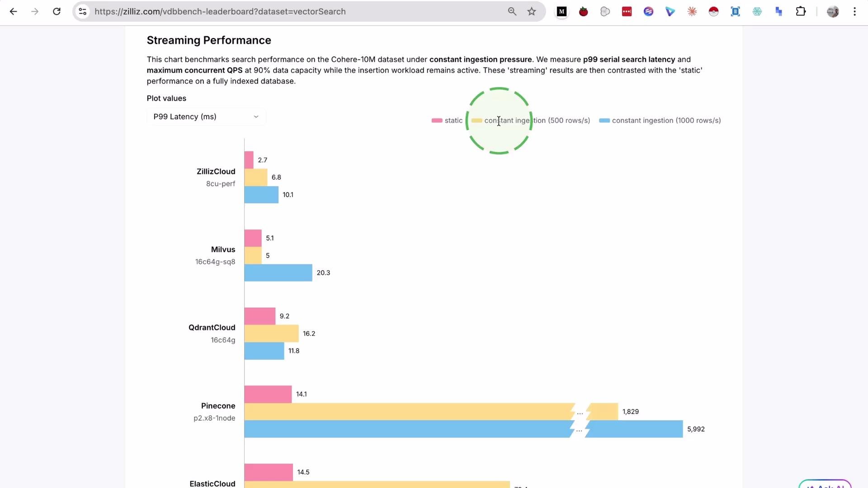The height and width of the screenshot is (488, 868).
Task: Click the QdrantCloud blue bar 11.8
Action: point(264,351)
